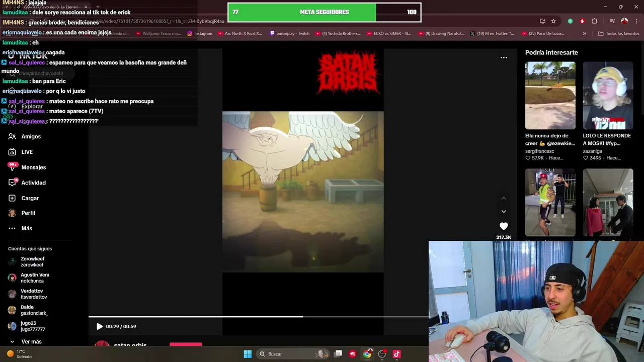
Task: Click zazaniga author name
Action: (x=592, y=151)
